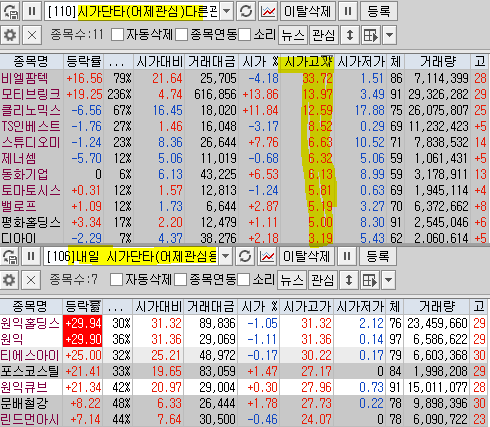Click the 이탈삭제 button in top panel
This screenshot has width=490, height=427.
click(x=308, y=12)
